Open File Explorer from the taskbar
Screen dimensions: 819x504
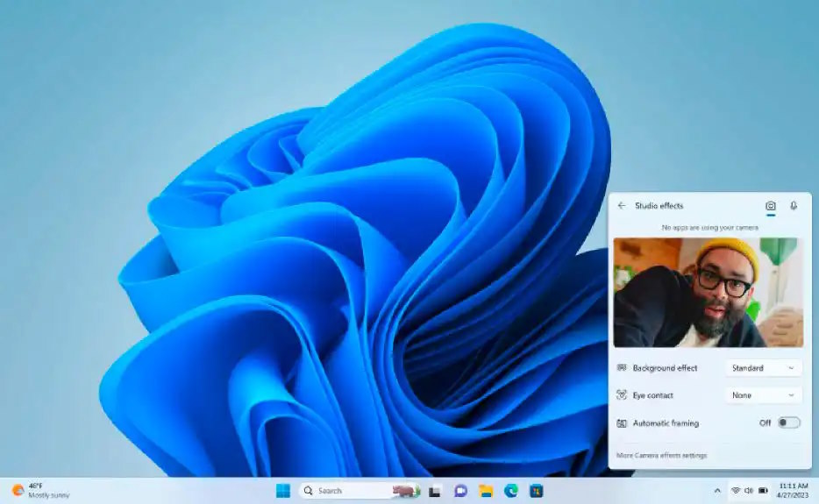(486, 491)
